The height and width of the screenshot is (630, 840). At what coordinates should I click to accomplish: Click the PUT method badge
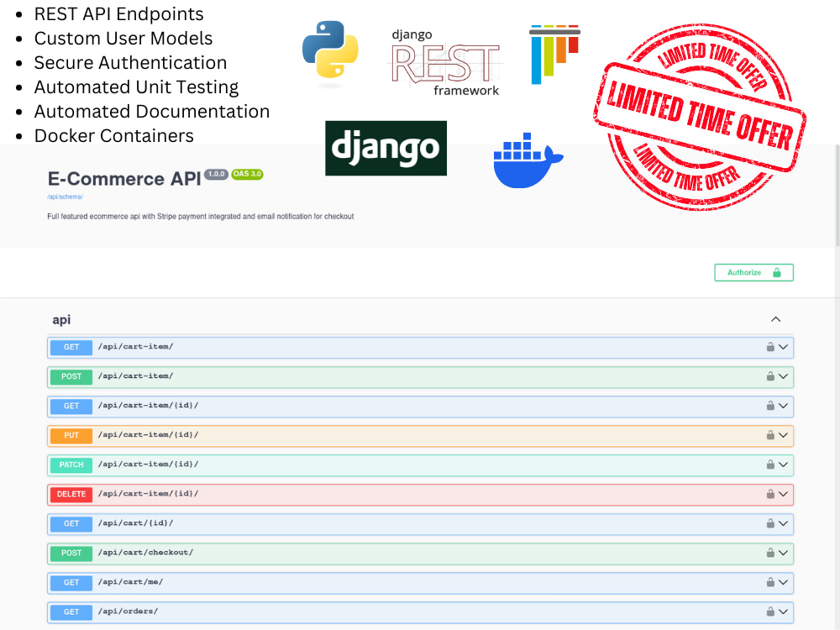click(x=71, y=435)
